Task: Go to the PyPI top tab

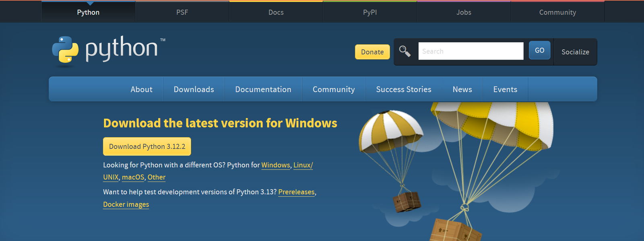Action: (x=370, y=12)
